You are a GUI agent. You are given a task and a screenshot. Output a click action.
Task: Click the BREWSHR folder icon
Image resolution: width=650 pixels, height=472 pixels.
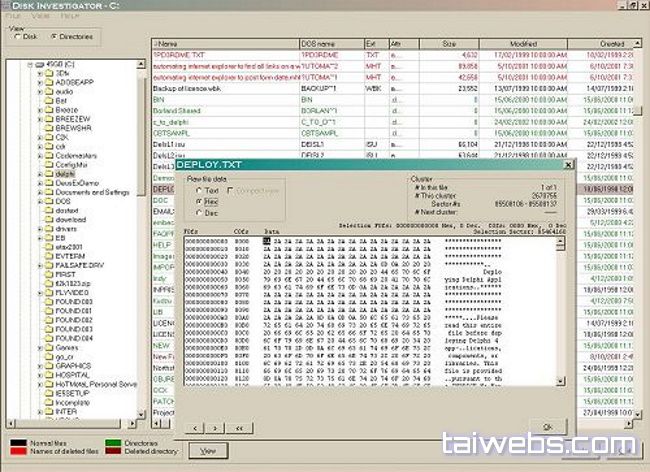(49, 128)
